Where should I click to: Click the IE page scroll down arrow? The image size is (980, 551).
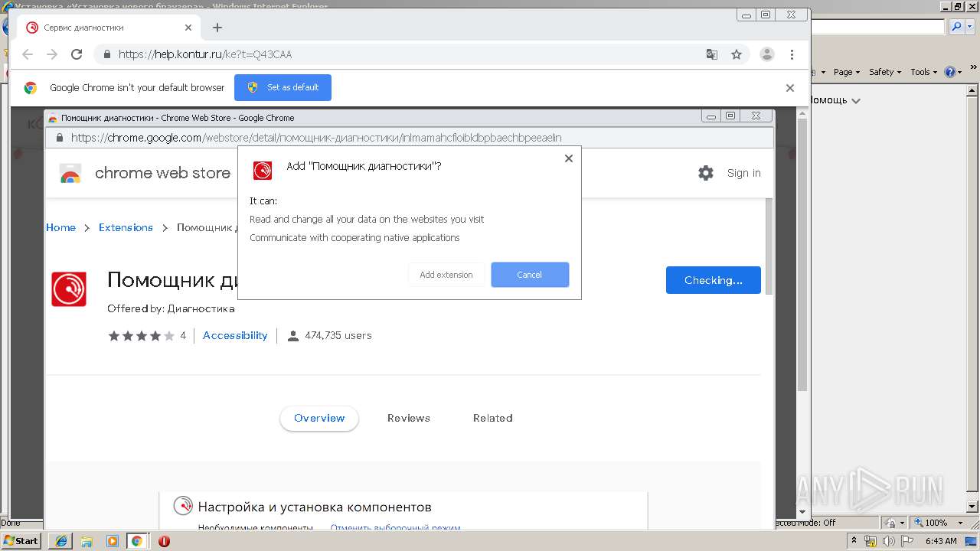973,507
